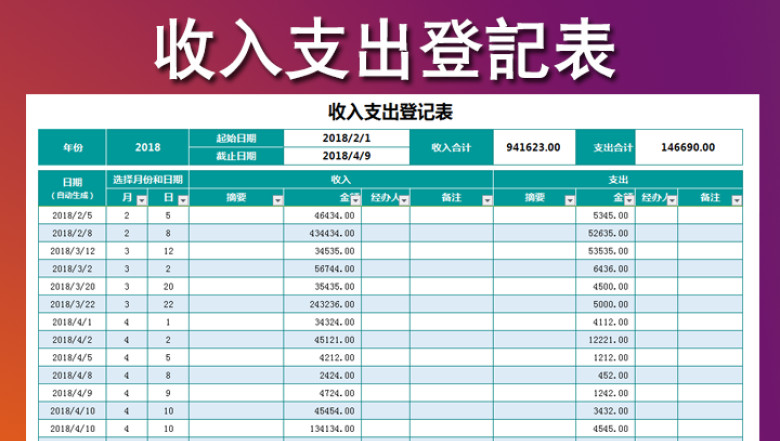Select income amount 56744.00
Screen dimensions: 780x441
322,269
